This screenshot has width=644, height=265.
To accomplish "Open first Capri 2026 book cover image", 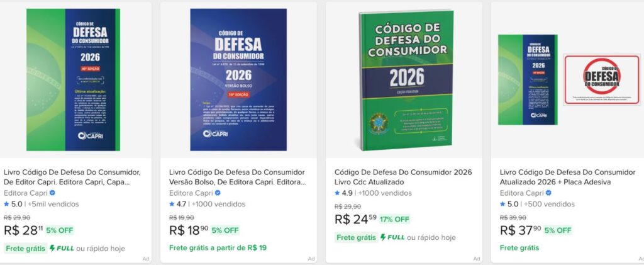I will pos(74,80).
